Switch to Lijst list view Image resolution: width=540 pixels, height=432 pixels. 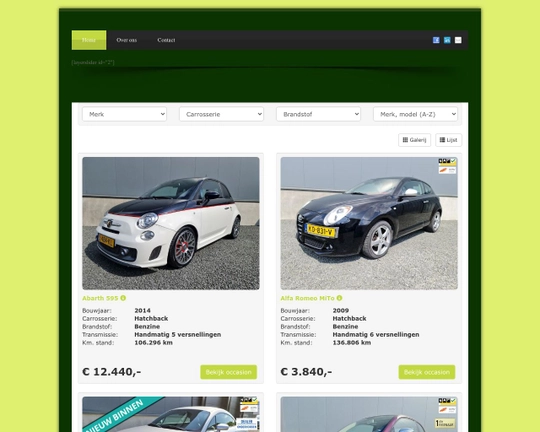448,140
